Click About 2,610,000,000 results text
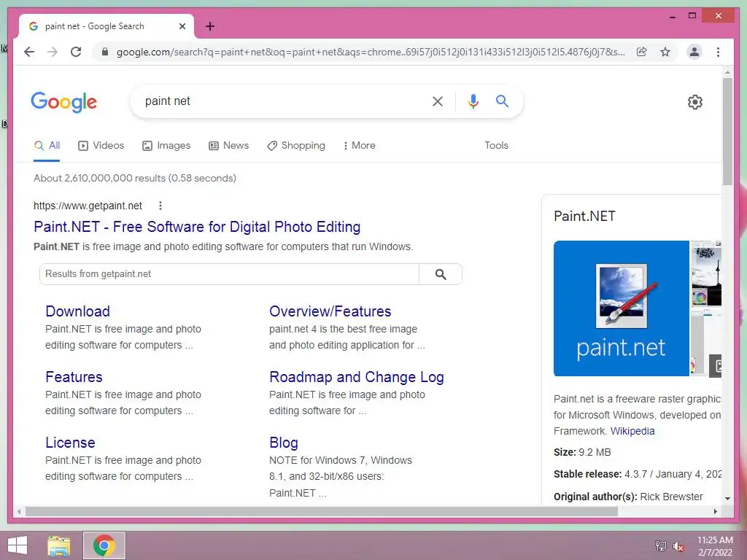This screenshot has height=560, width=747. 135,178
